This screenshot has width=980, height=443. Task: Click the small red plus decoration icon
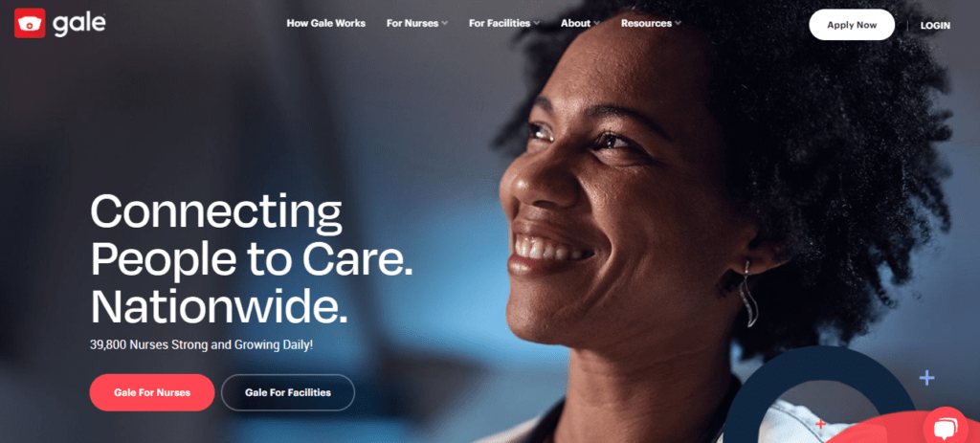(x=820, y=424)
